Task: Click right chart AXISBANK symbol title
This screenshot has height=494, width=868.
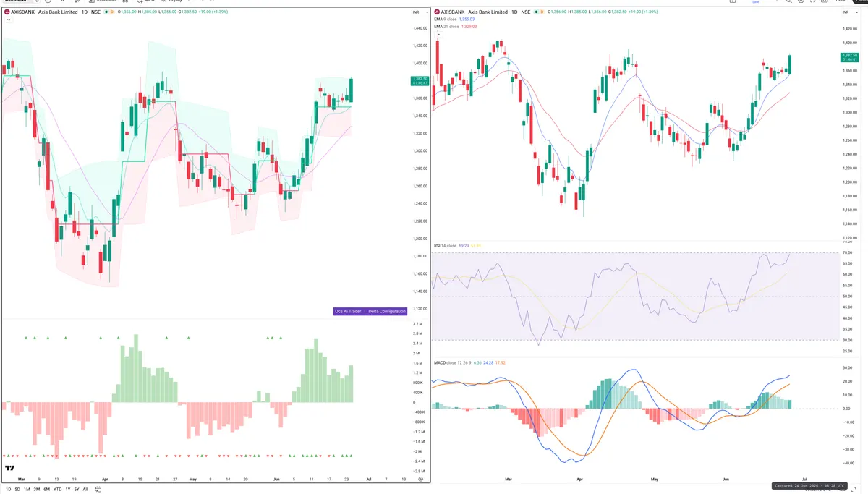Action: [x=485, y=12]
